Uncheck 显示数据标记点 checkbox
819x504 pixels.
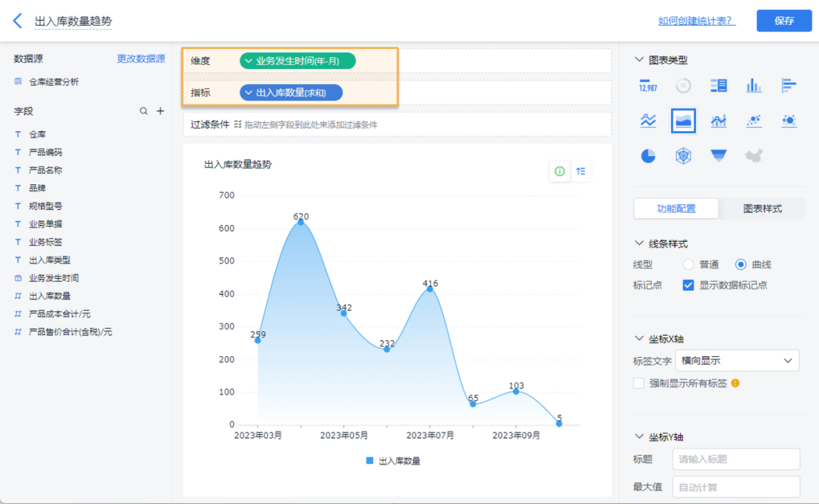(688, 285)
